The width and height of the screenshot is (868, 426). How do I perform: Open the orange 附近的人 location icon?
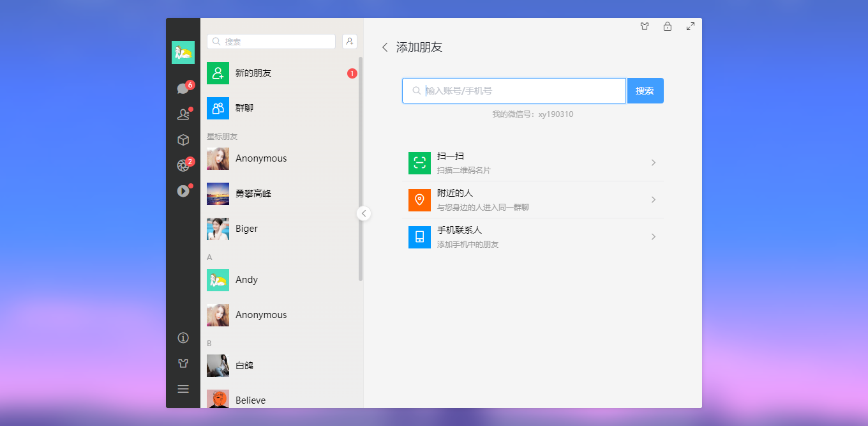tap(419, 200)
